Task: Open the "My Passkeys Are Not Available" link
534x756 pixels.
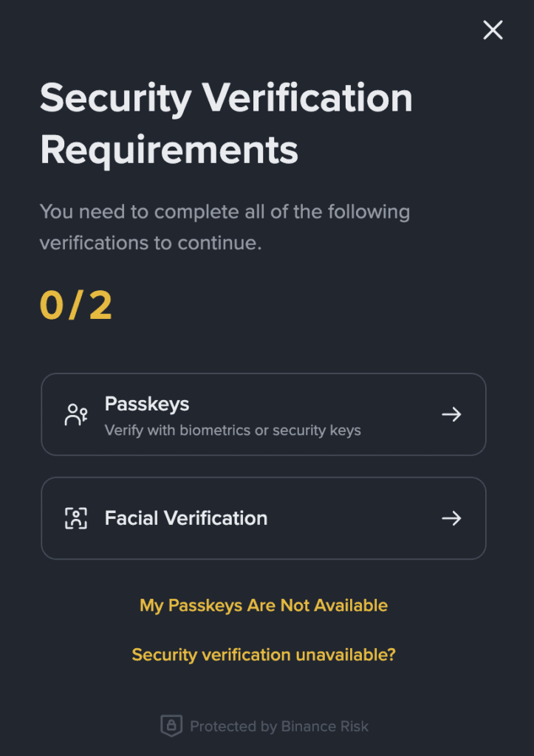Action: [x=264, y=605]
